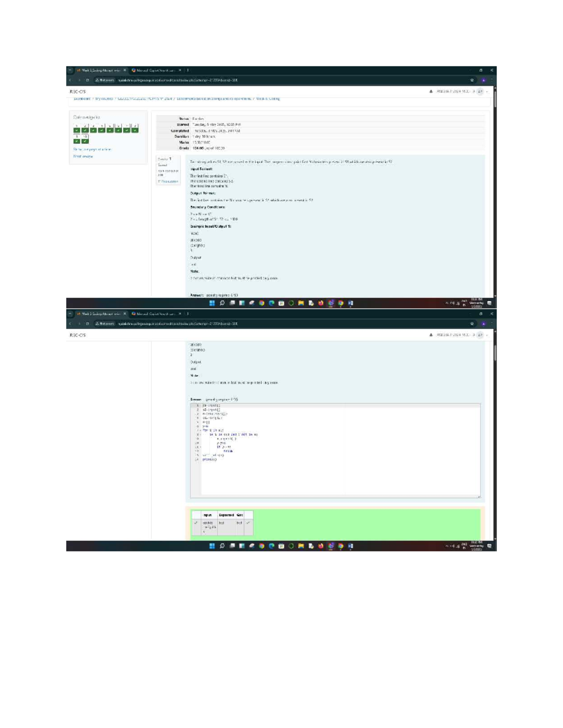This screenshot has height=728, width=563.
Task: Open the yellow File Explorer folder taskbar icon
Action: click(x=301, y=303)
